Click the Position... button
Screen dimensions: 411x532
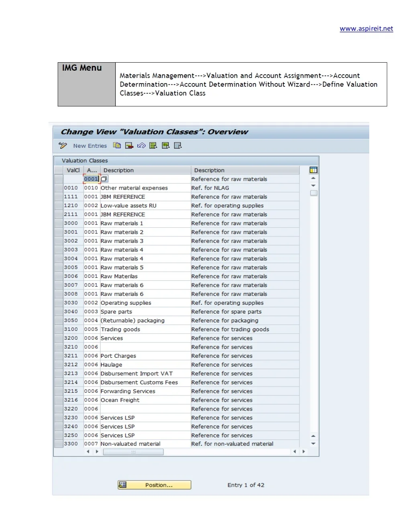point(155,485)
